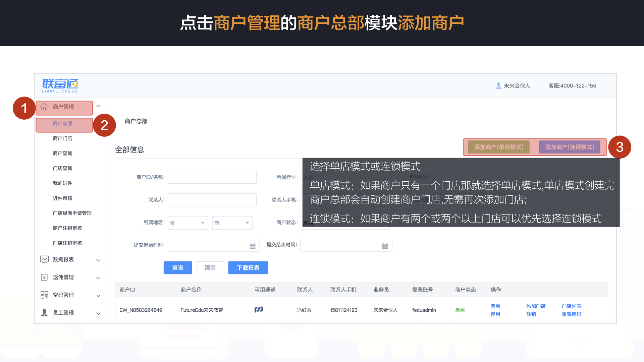
Task: Focus the 商户ID/名称 input field
Action: tap(212, 177)
